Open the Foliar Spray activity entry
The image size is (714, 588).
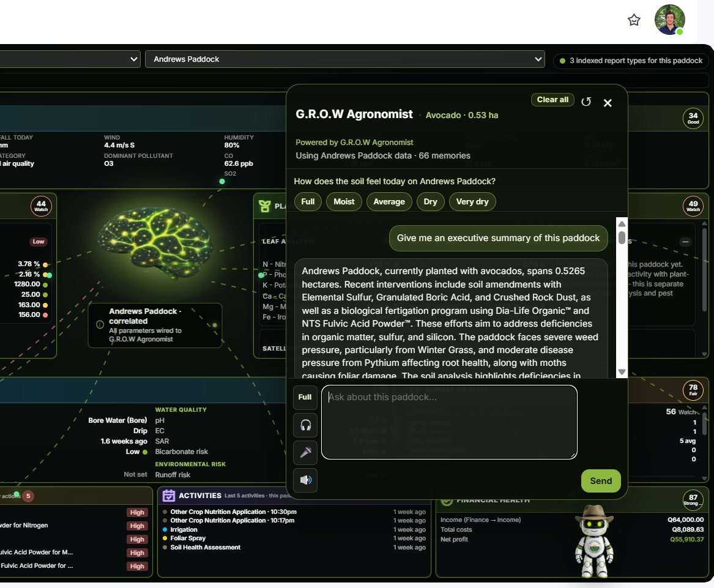pos(188,538)
